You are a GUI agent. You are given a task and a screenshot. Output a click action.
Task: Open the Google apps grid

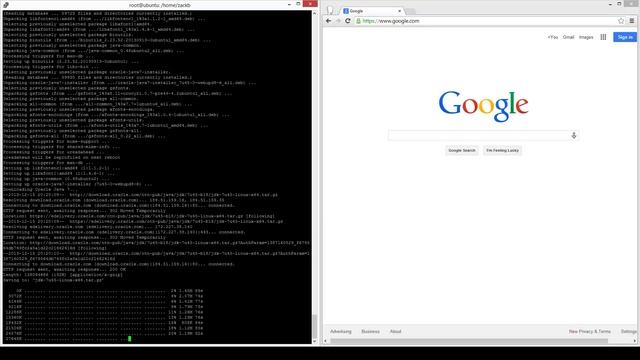(603, 37)
